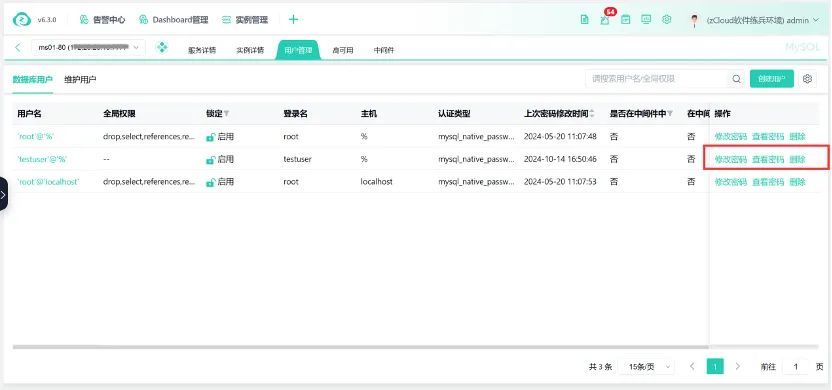Sort by 上次密码修改时间 column
Screen dimensions: 832x390
click(592, 114)
